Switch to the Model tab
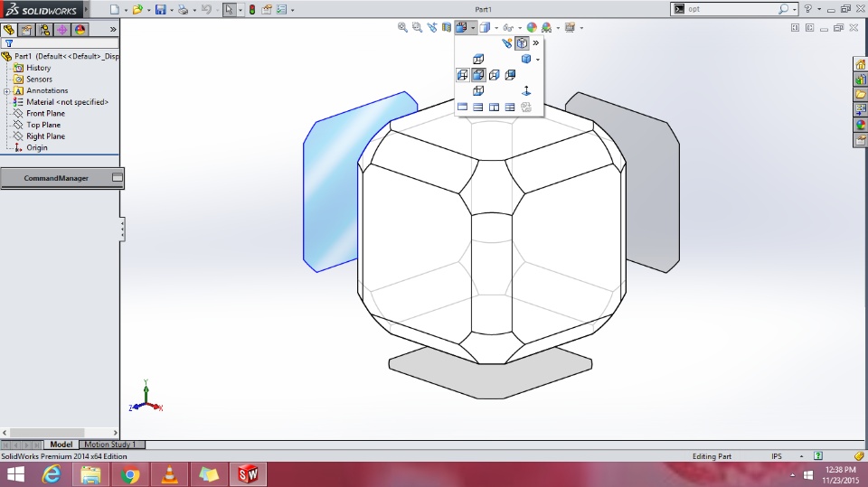 pyautogui.click(x=61, y=445)
